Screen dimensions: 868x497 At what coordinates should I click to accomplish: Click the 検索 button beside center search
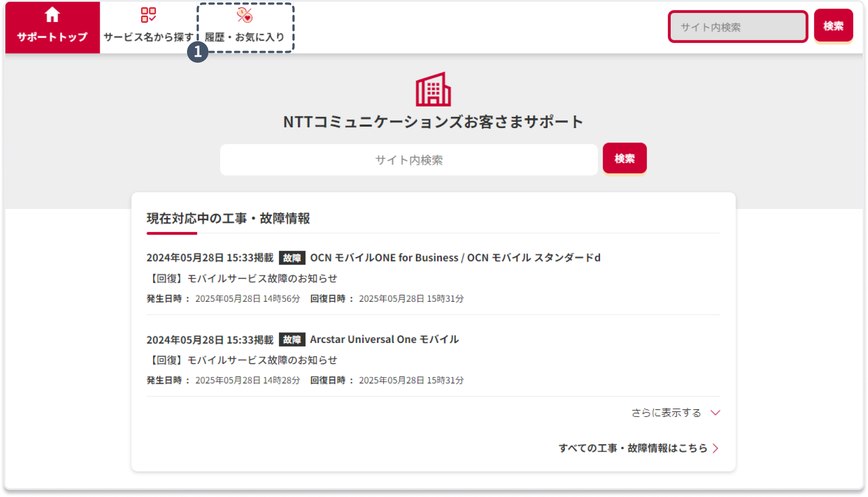(625, 159)
